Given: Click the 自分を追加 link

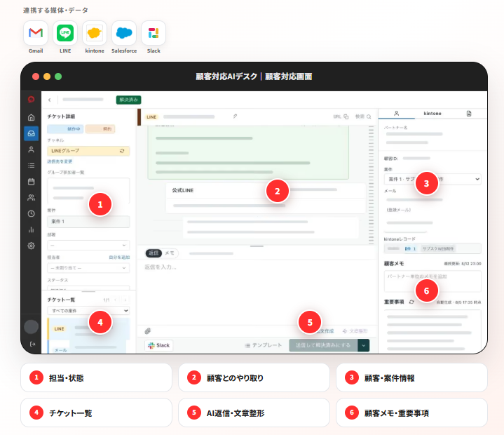Looking at the screenshot, I should click(x=119, y=257).
